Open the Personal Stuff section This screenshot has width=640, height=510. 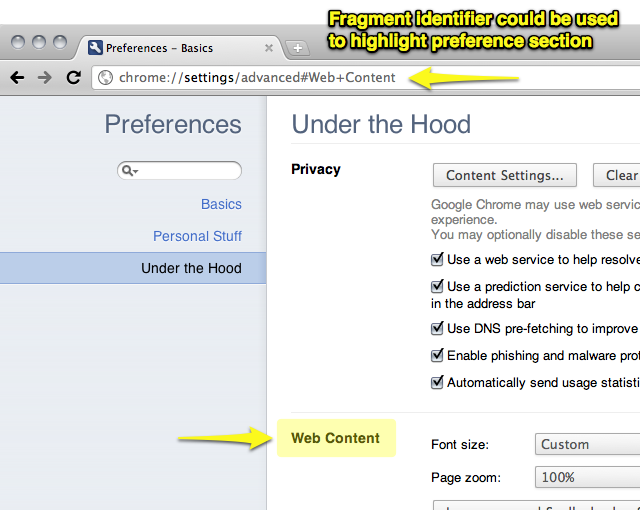197,236
